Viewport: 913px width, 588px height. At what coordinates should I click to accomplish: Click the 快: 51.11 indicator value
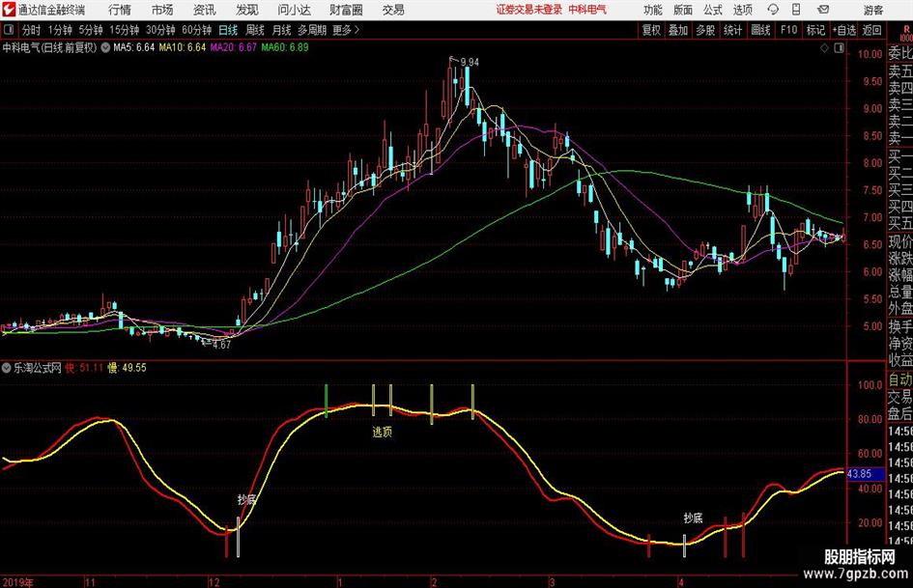pos(84,368)
